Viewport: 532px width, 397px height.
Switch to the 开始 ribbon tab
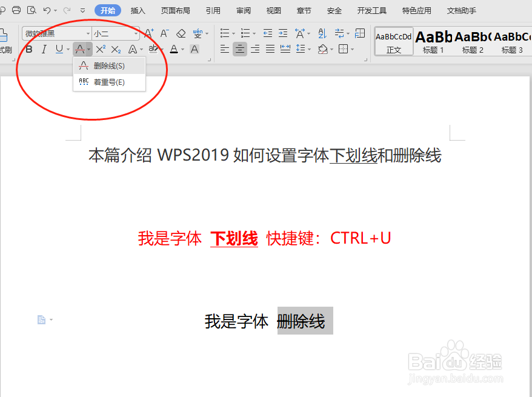[x=108, y=10]
